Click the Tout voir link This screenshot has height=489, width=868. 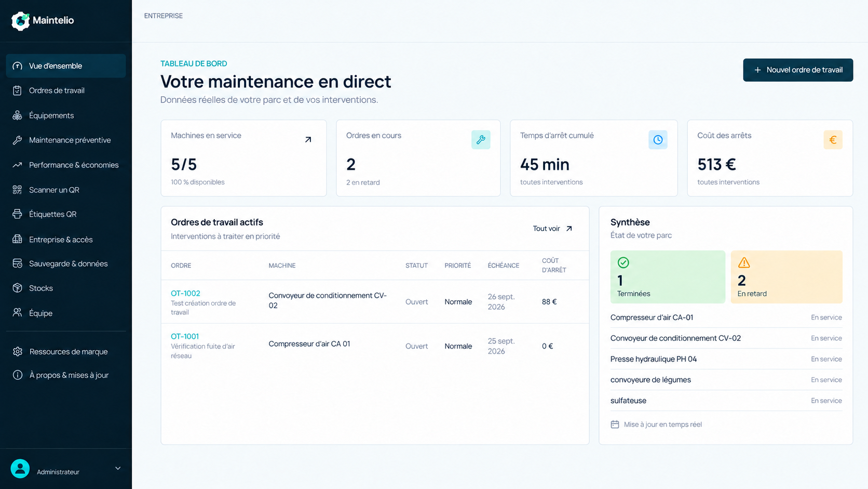[552, 229]
